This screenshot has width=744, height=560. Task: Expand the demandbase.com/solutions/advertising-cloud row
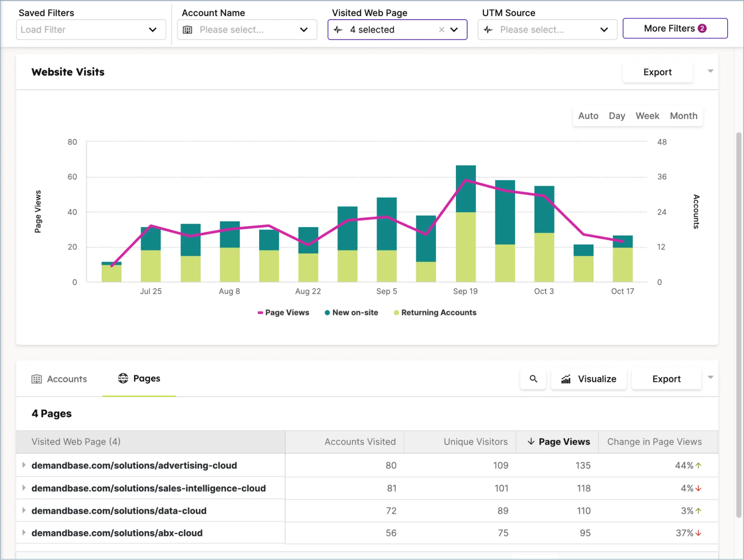pyautogui.click(x=23, y=465)
